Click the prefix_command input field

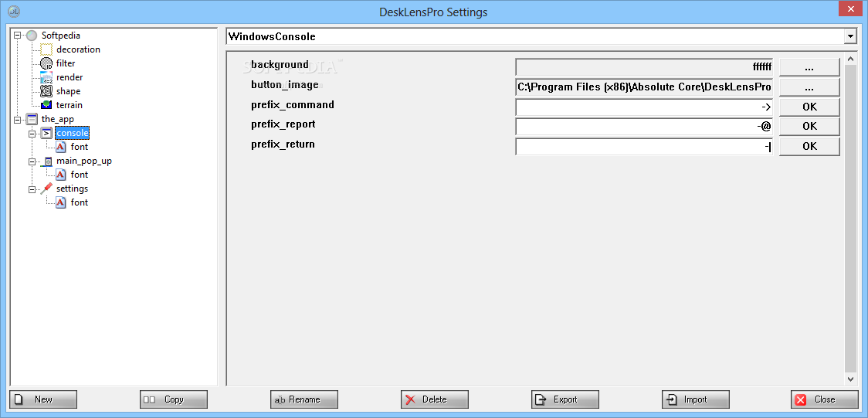pyautogui.click(x=644, y=107)
